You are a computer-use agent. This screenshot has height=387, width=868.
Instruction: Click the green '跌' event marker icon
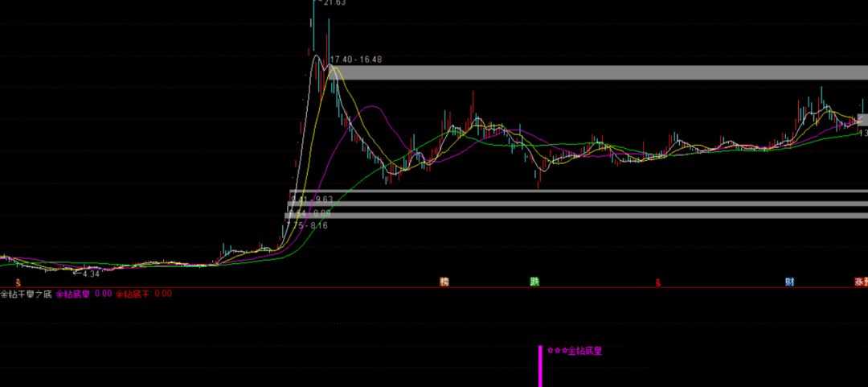coord(534,282)
